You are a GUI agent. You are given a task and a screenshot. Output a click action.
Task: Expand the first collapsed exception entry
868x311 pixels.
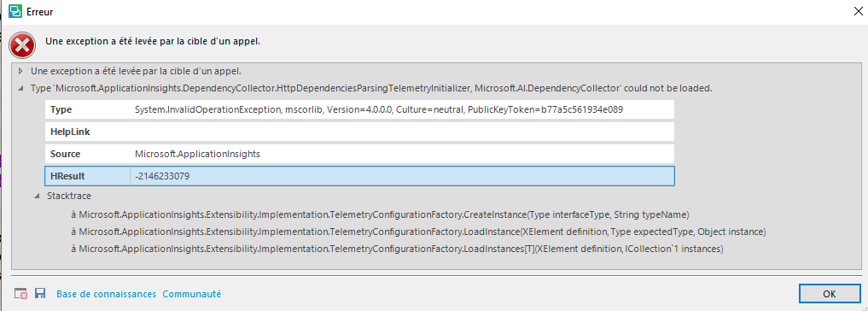coord(21,71)
